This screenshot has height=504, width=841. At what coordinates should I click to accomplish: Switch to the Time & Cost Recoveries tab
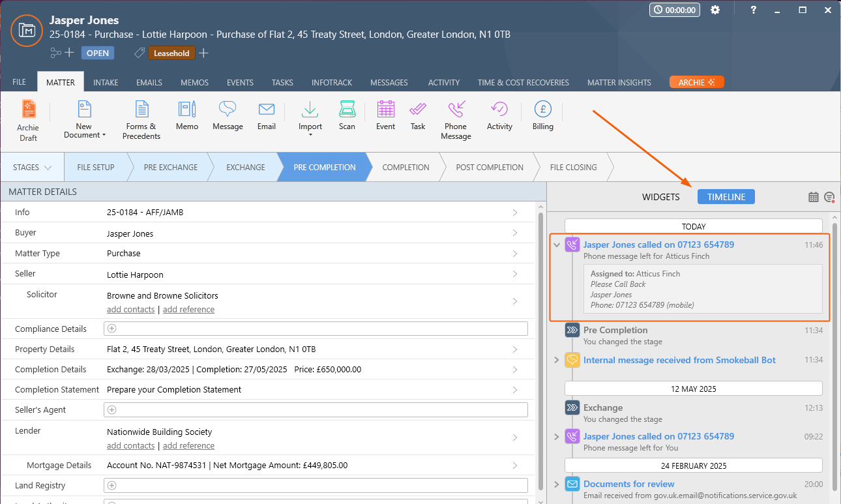[523, 83]
